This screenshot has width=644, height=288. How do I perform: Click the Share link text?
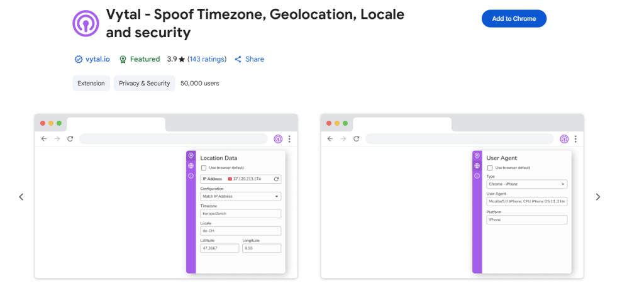pos(255,59)
